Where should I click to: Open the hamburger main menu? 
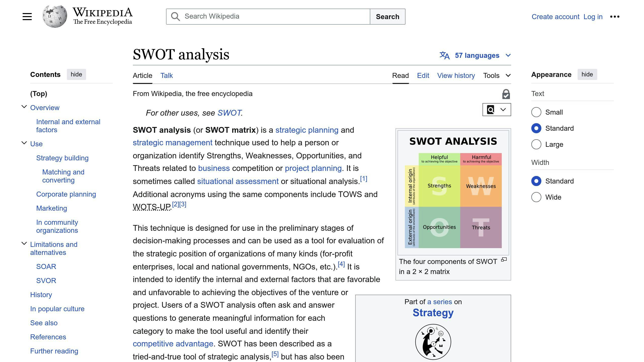tap(27, 17)
